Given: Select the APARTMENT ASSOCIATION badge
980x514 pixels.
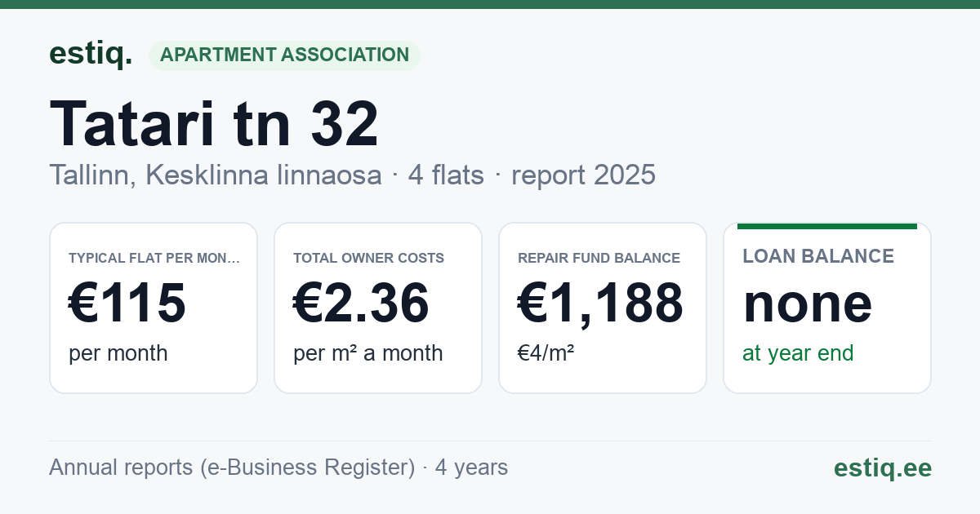Looking at the screenshot, I should tap(284, 55).
